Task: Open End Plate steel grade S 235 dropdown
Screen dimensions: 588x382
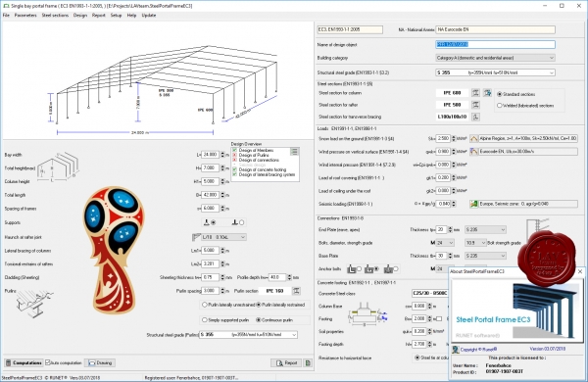Action: tap(485, 229)
